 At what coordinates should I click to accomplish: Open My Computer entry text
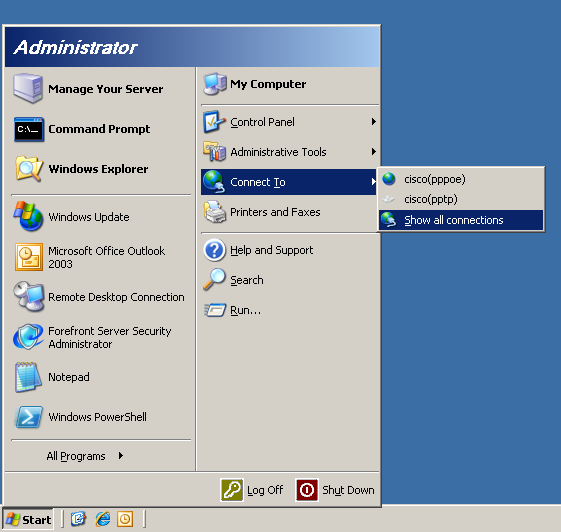click(x=268, y=84)
